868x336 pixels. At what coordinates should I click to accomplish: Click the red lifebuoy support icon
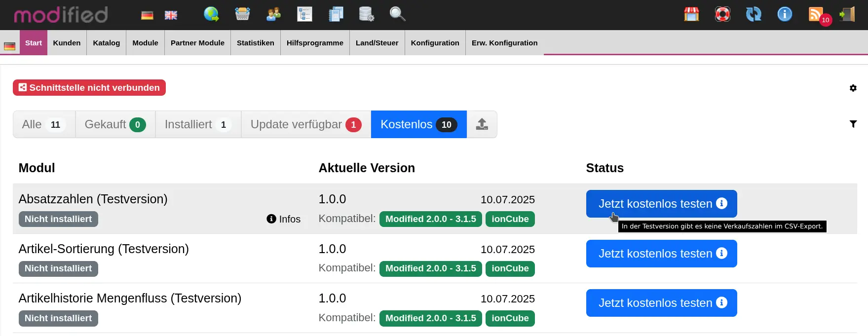(x=722, y=14)
